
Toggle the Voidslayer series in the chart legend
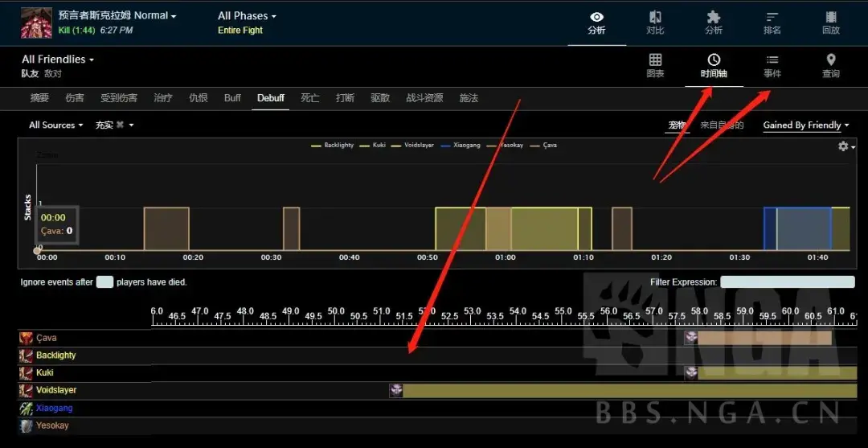[416, 146]
